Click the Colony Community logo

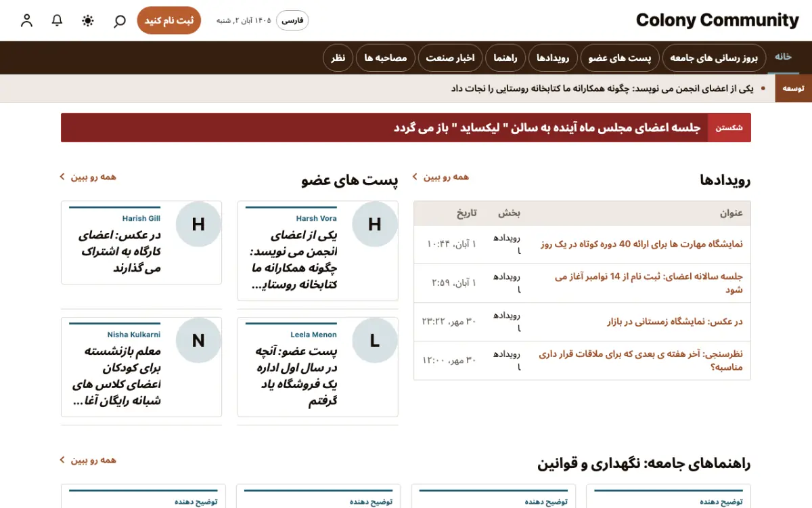tap(717, 20)
